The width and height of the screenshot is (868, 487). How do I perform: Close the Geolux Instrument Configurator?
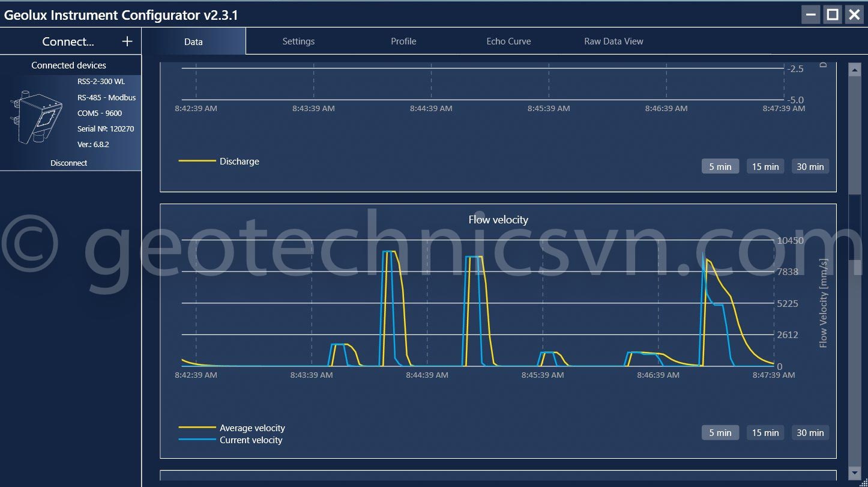(854, 15)
